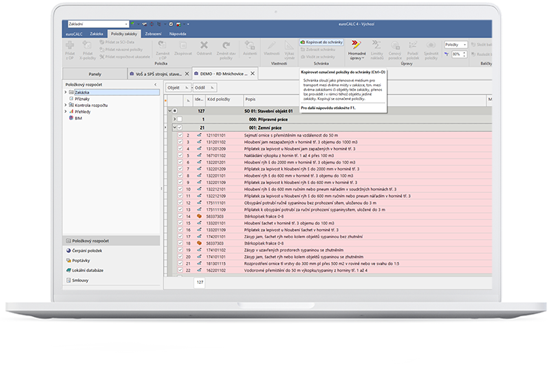The image size is (550, 382).
Task: Click the Oddíl grouping filter box
Action: tap(205, 87)
